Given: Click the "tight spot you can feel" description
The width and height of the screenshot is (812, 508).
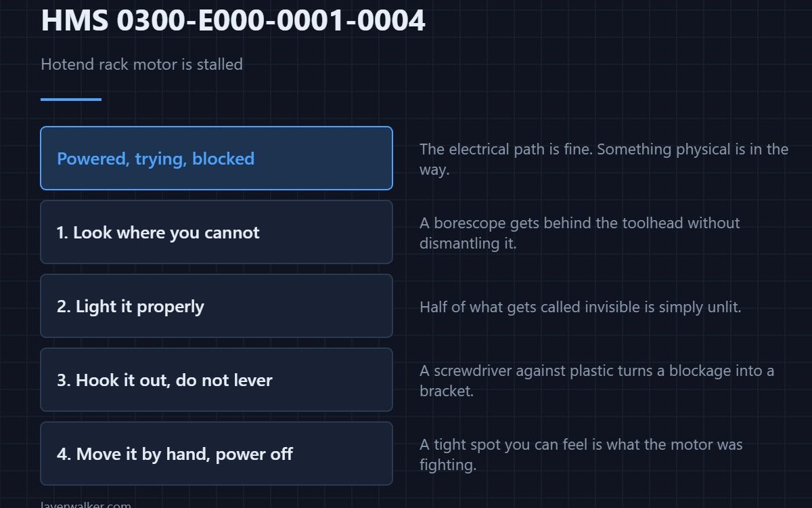Looking at the screenshot, I should (581, 454).
